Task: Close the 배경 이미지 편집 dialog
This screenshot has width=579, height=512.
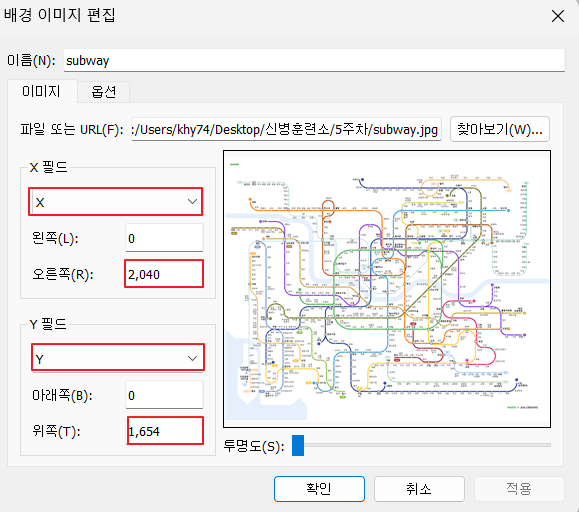Action: pyautogui.click(x=558, y=16)
